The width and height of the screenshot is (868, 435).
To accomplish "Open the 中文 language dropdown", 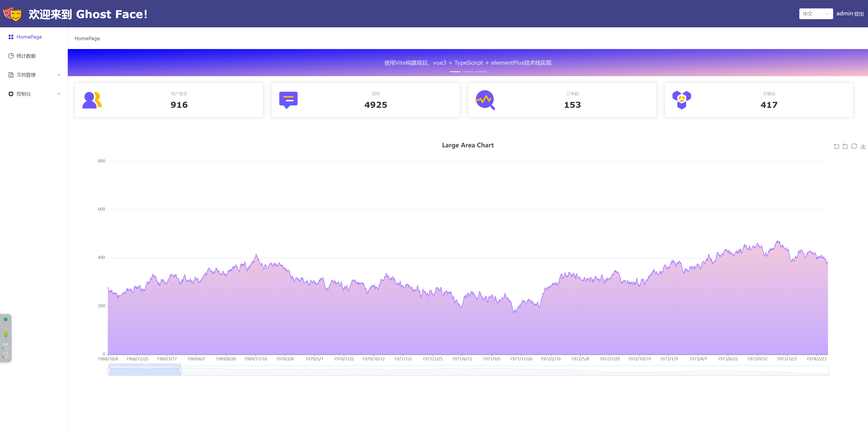I will (816, 14).
